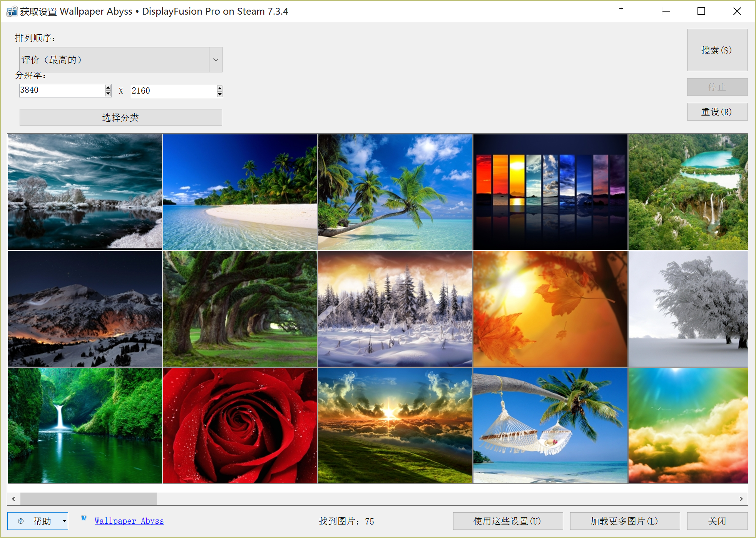Click the 2160 height input field
The image size is (756, 538).
173,91
